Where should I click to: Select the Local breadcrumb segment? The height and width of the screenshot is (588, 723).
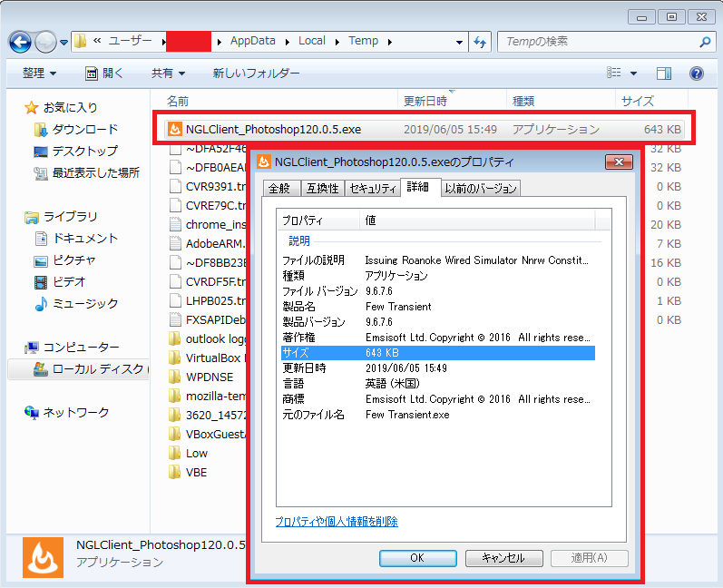tap(312, 41)
